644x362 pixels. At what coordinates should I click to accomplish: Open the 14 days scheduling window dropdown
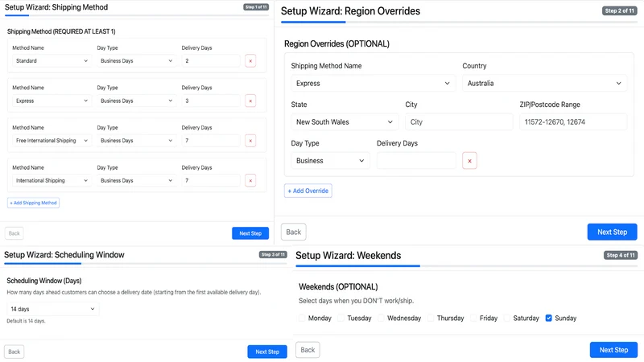[52, 309]
